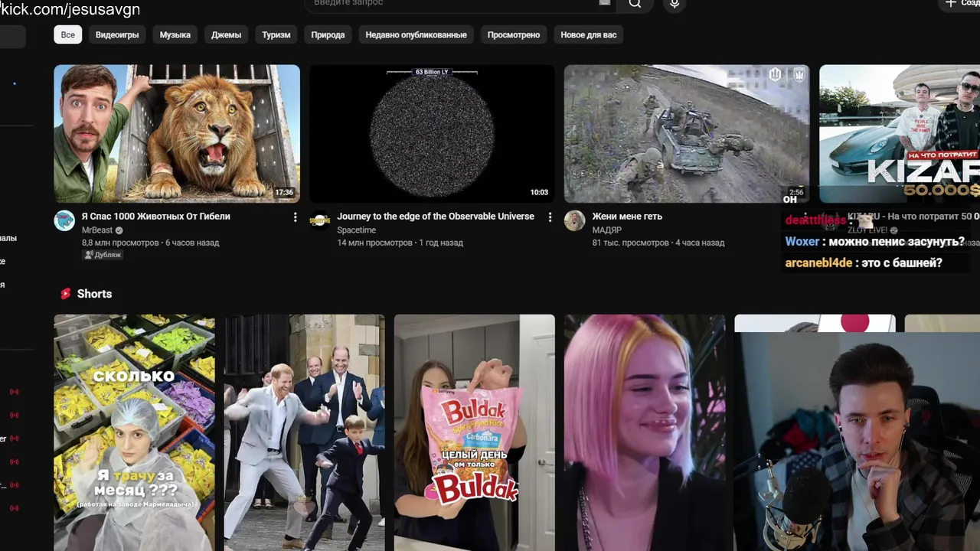This screenshot has width=980, height=551.
Task: Click title 'Я Спас 1000 Животных От Гибели'
Action: coord(156,217)
